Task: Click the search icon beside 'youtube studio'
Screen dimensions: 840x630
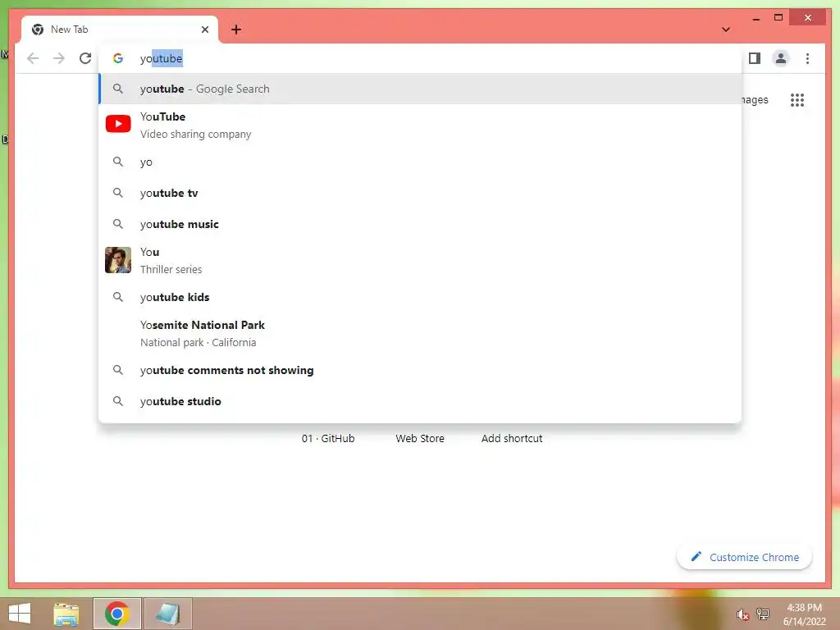Action: pyautogui.click(x=118, y=401)
